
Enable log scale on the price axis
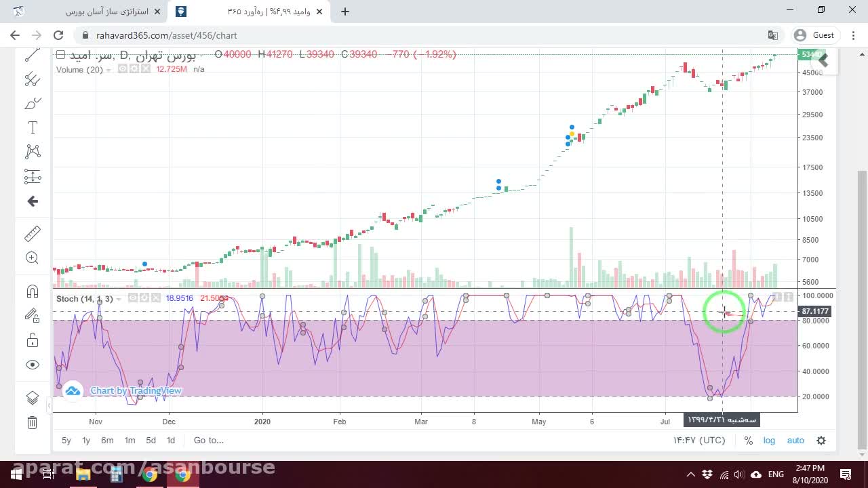(x=769, y=441)
